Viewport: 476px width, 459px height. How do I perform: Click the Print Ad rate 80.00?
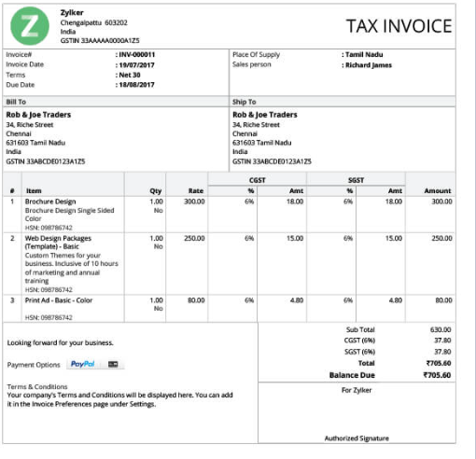(196, 300)
